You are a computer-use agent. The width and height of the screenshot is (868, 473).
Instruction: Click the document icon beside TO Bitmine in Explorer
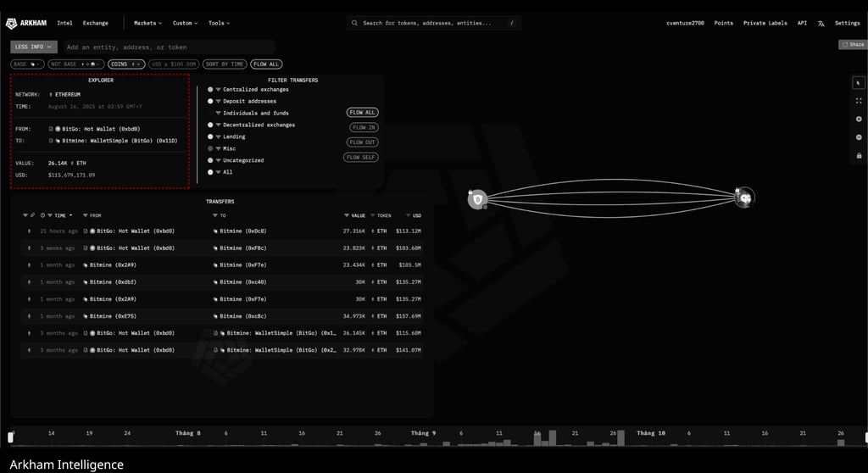[51, 141]
